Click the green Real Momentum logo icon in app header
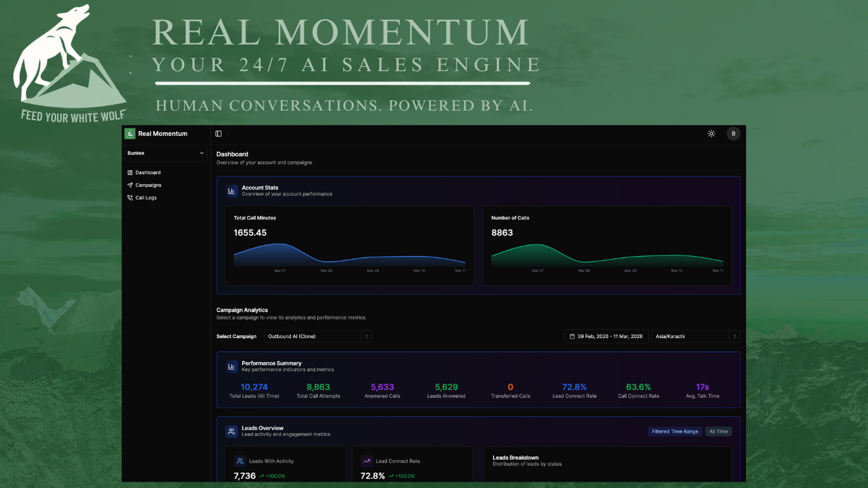868x488 pixels. pyautogui.click(x=130, y=133)
